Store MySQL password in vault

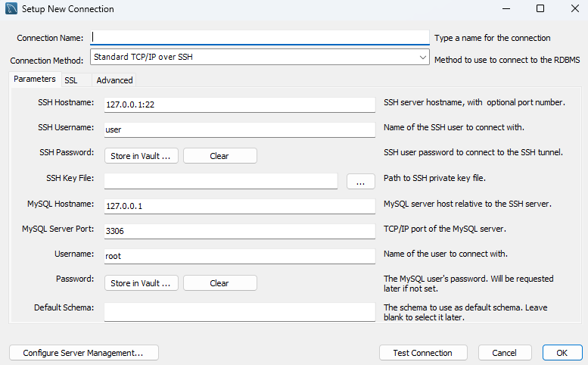[141, 283]
